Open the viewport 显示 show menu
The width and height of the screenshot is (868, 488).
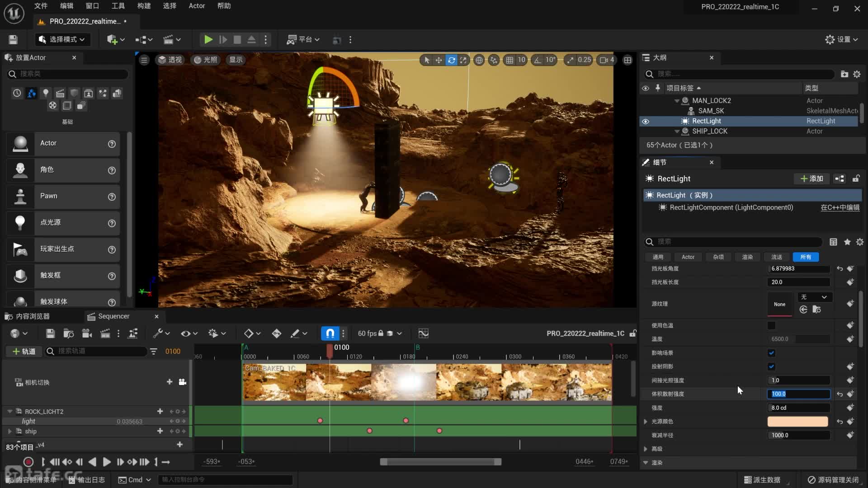coord(236,60)
